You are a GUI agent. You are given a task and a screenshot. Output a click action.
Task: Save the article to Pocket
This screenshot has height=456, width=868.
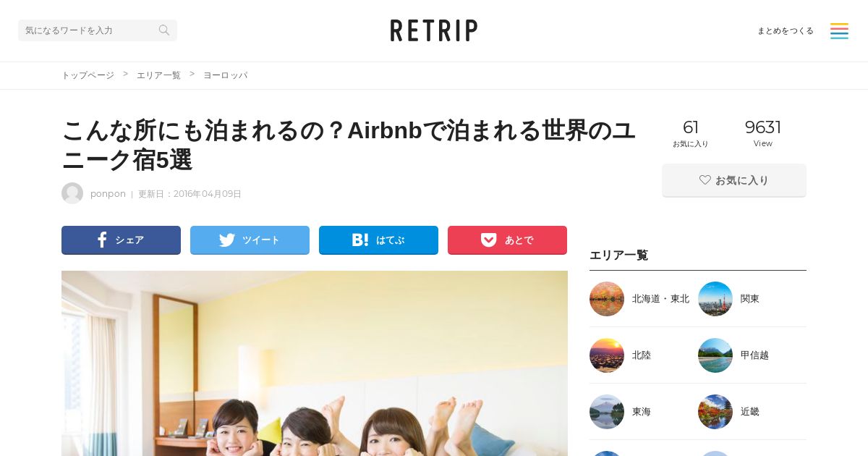(507, 240)
